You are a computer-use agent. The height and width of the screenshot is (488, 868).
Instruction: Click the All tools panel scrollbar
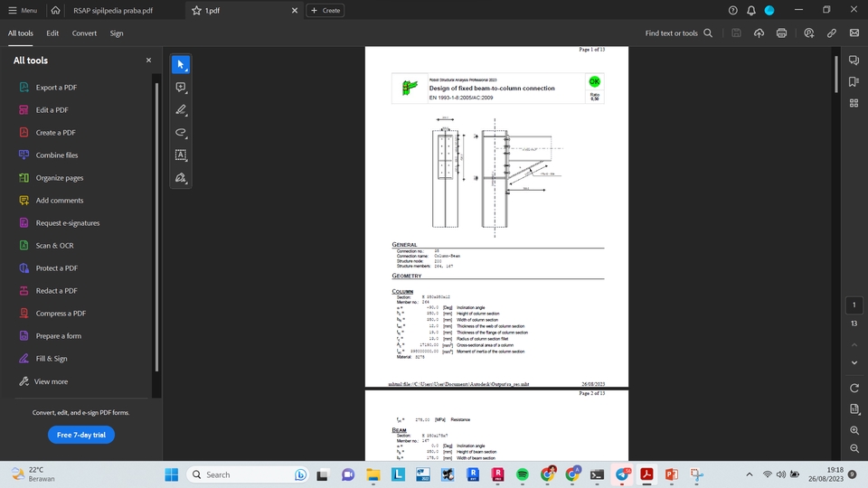tap(156, 227)
